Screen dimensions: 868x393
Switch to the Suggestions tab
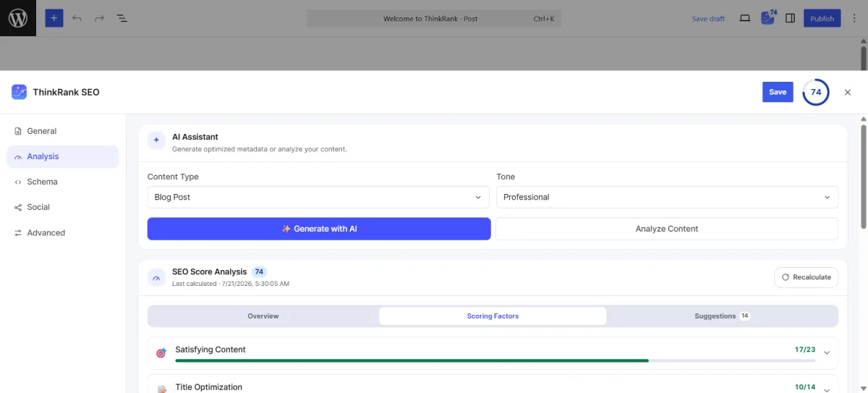tap(722, 316)
